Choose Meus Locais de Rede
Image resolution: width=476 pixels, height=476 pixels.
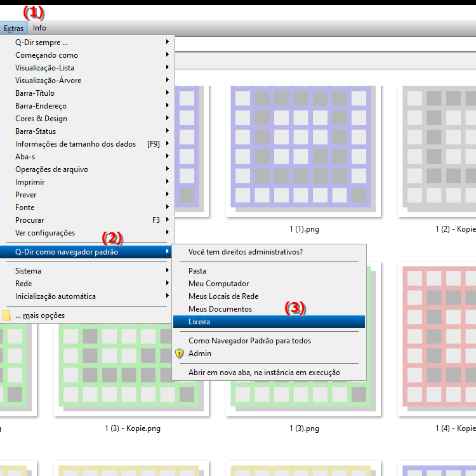[x=269, y=296]
